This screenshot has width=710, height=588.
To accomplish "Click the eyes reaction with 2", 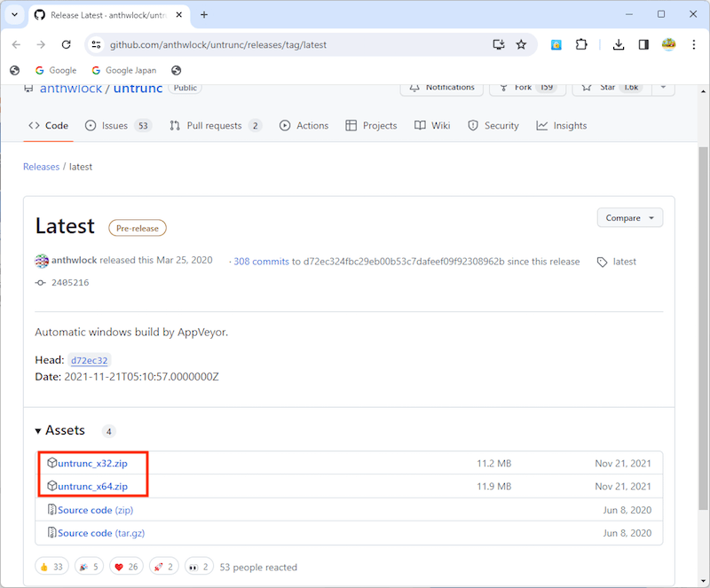I will [x=199, y=567].
